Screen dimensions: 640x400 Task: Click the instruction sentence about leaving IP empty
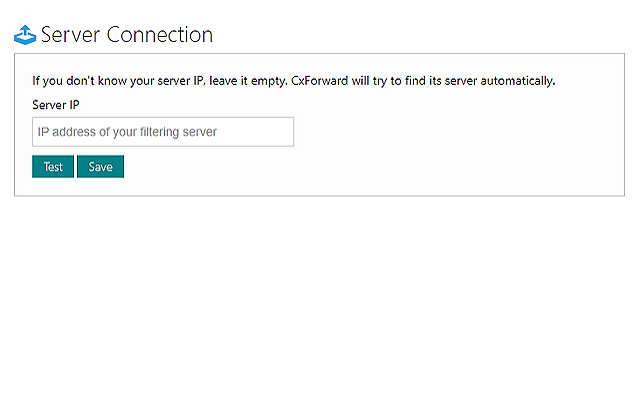(x=293, y=80)
